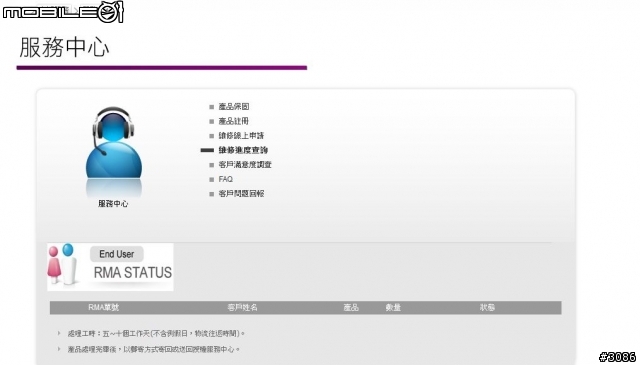The width and height of the screenshot is (640, 365).
Task: Click the headset service agent icon
Action: [114, 143]
